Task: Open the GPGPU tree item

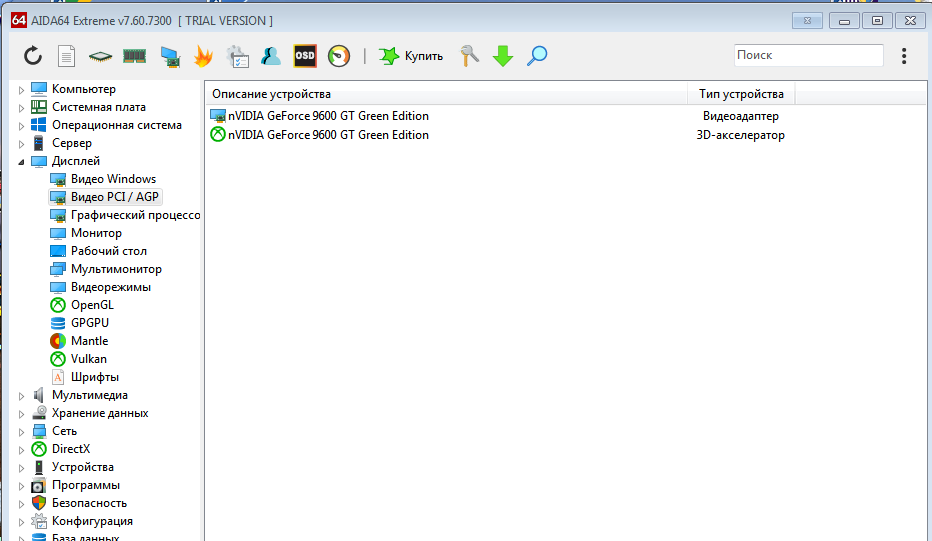Action: 90,323
